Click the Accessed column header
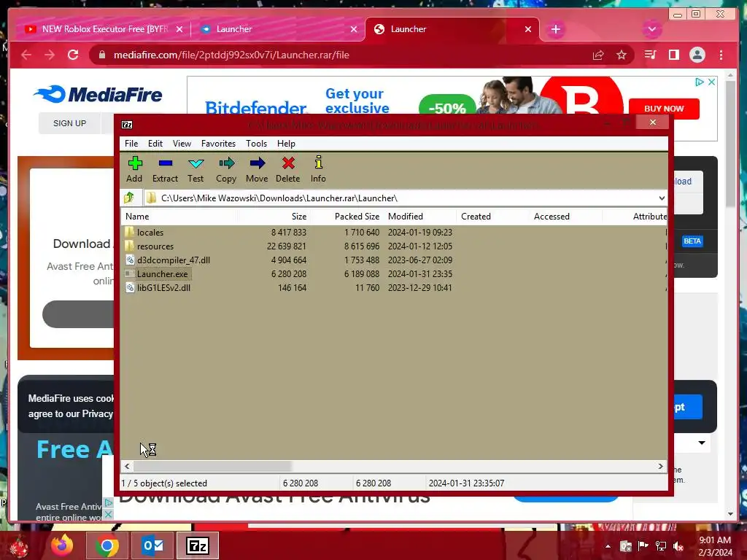This screenshot has height=560, width=747. click(565, 216)
